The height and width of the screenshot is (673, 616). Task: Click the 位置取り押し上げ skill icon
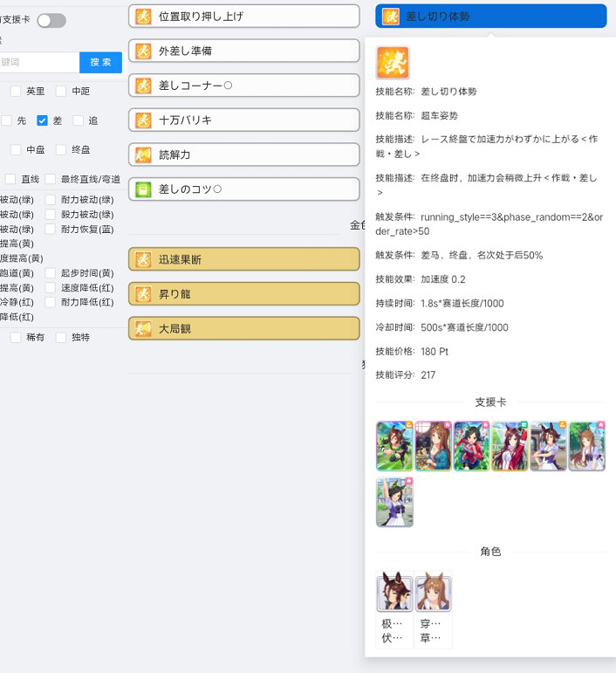[144, 17]
